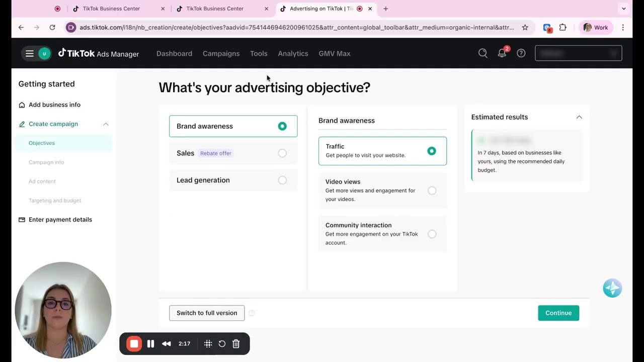Open the notifications bell
644x362 pixels.
[502, 53]
